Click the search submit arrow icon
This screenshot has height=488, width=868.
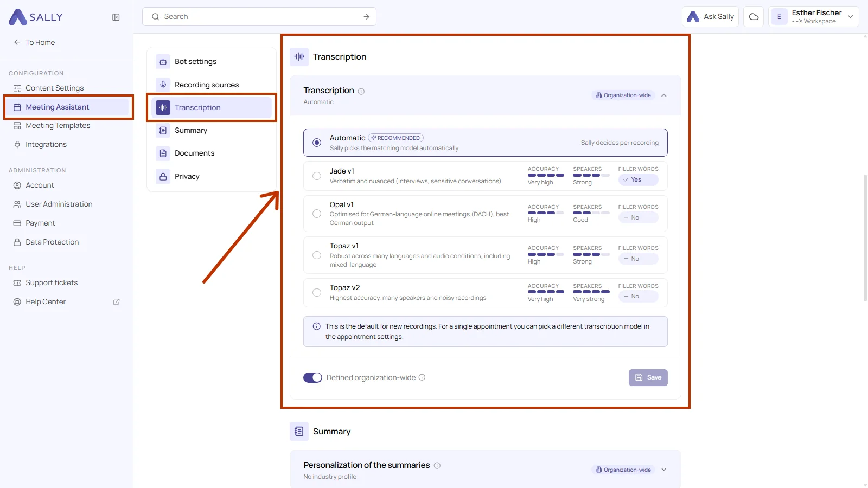pos(367,17)
